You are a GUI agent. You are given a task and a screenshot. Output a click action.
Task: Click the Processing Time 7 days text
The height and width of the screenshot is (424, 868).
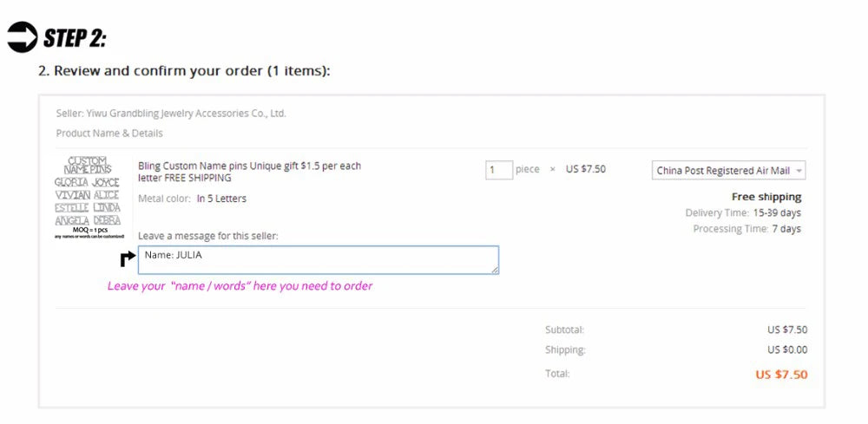[x=746, y=229]
